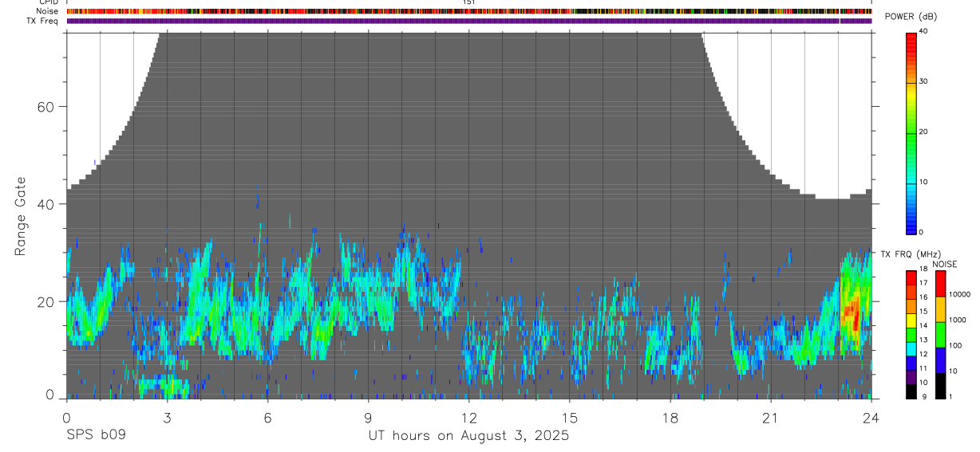Click the 18 tick on UT hours axis
This screenshot has width=980, height=452.
coord(670,418)
